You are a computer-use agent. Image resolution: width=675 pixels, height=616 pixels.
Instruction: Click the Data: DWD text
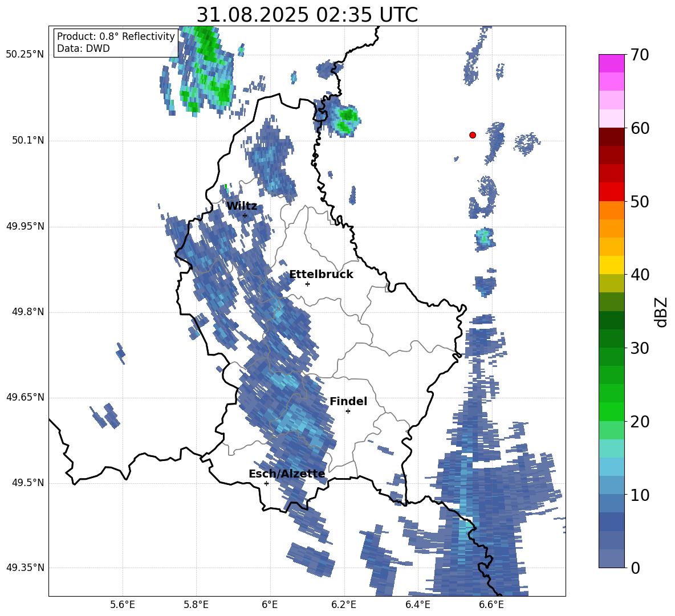83,48
